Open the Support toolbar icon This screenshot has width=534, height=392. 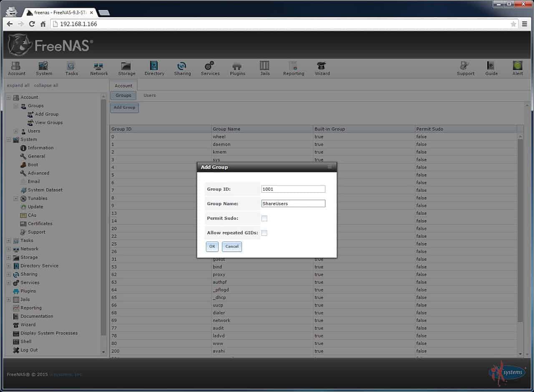[x=466, y=68]
